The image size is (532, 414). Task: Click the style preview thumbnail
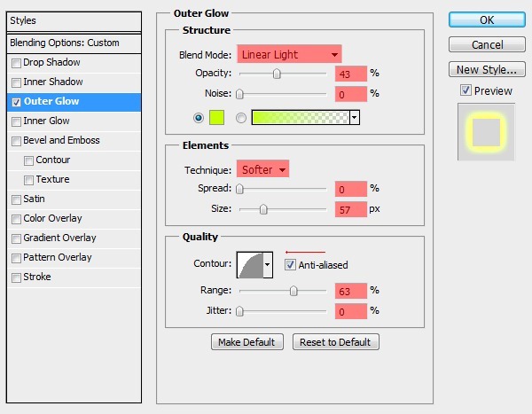(486, 132)
